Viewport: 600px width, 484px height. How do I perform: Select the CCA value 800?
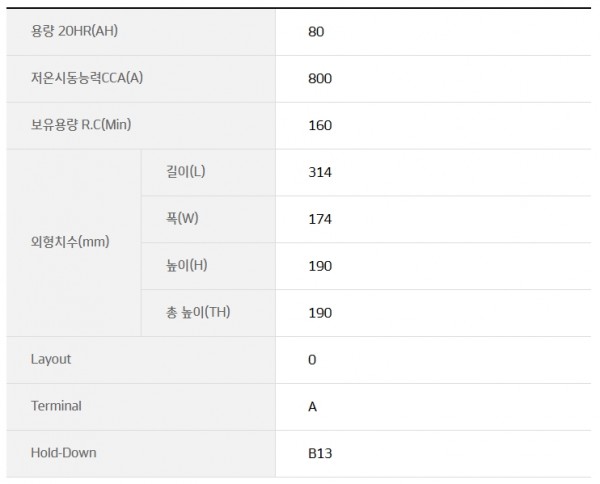(320, 79)
